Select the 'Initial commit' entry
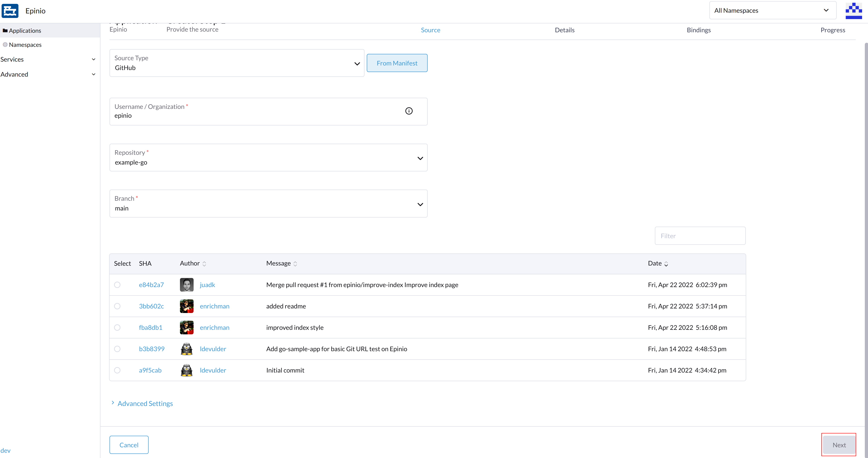 (x=117, y=370)
